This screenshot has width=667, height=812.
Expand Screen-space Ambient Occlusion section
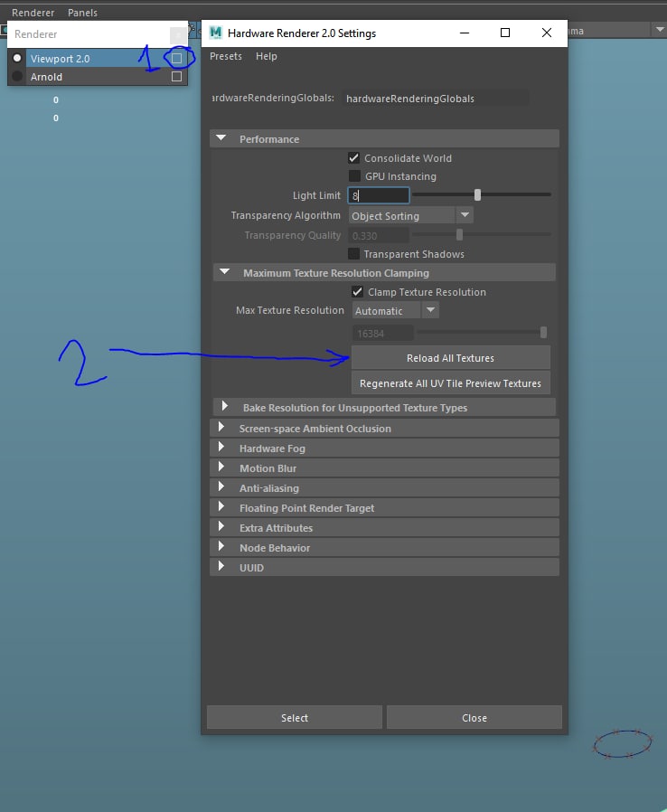coord(221,427)
